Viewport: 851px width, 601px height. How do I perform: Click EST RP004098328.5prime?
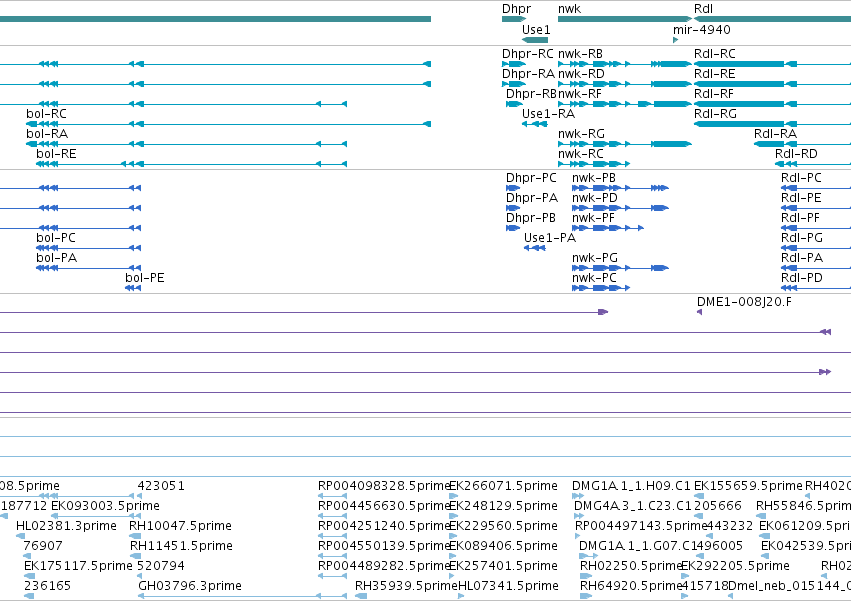[384, 486]
